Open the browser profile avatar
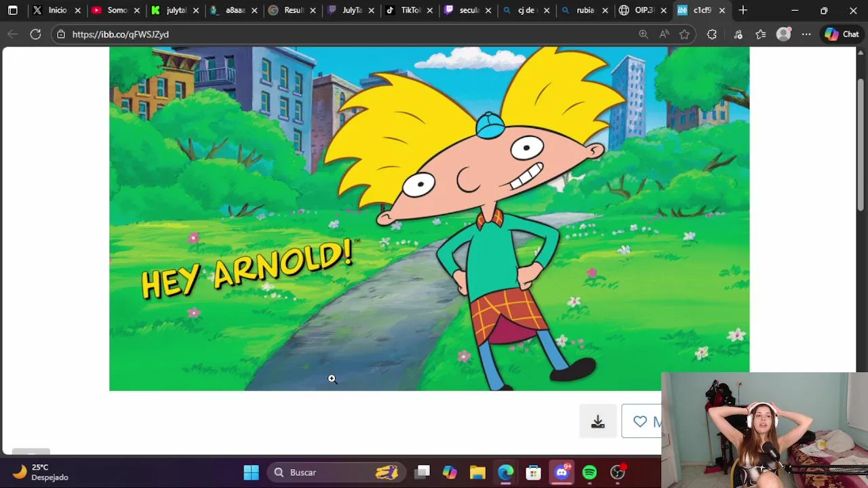Image resolution: width=868 pixels, height=488 pixels. (783, 34)
